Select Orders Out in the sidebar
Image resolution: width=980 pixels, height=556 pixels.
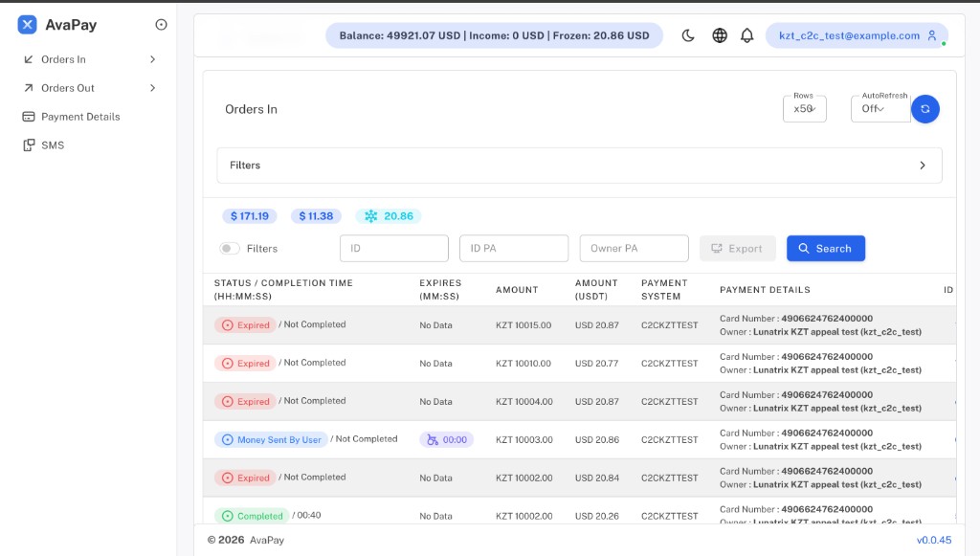(x=68, y=88)
